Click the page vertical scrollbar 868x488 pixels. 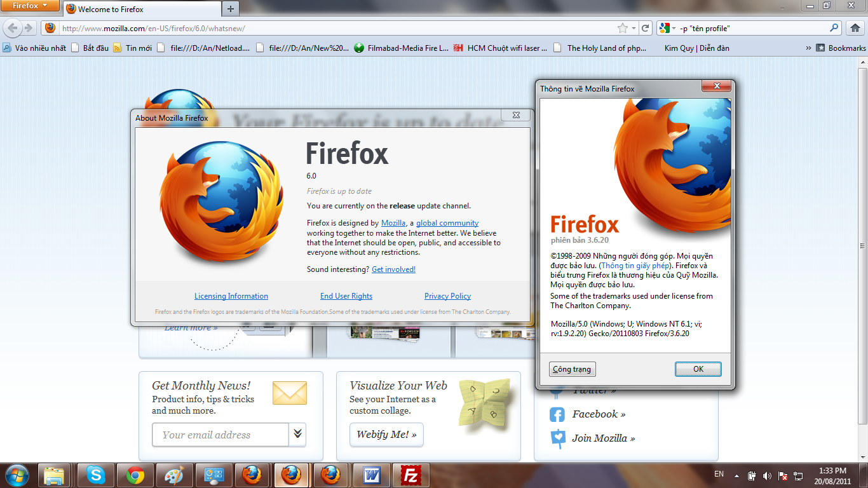point(862,245)
